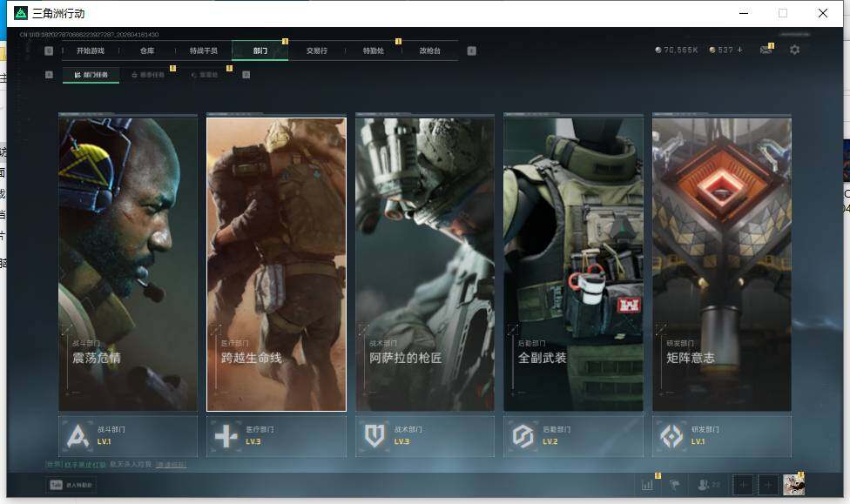Switch to 开始游戏 tab

pyautogui.click(x=90, y=50)
